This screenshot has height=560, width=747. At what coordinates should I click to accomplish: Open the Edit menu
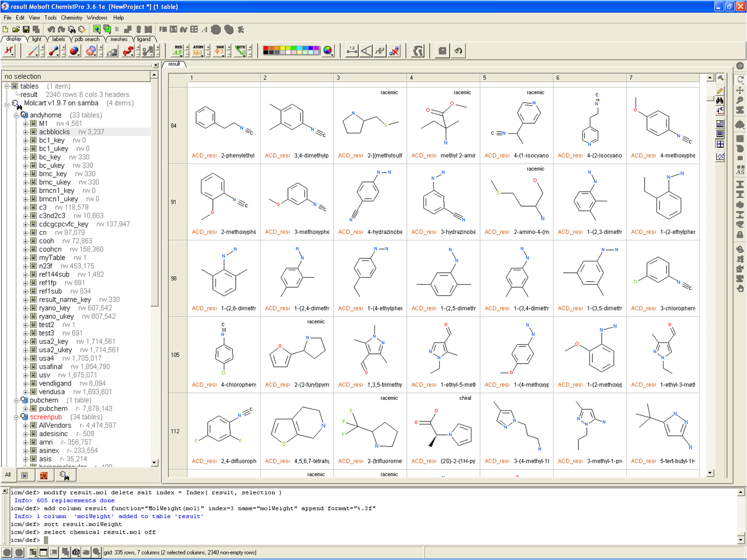[20, 18]
